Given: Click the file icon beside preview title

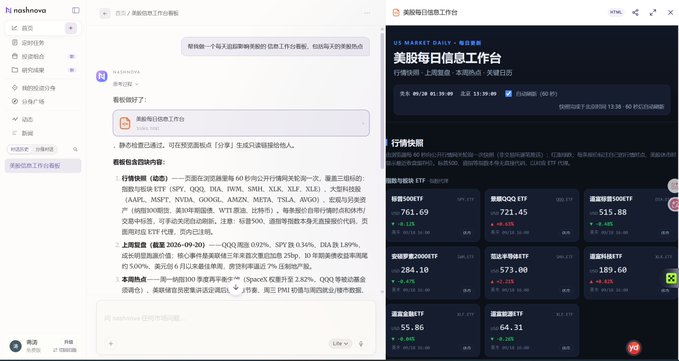Looking at the screenshot, I should pos(395,13).
